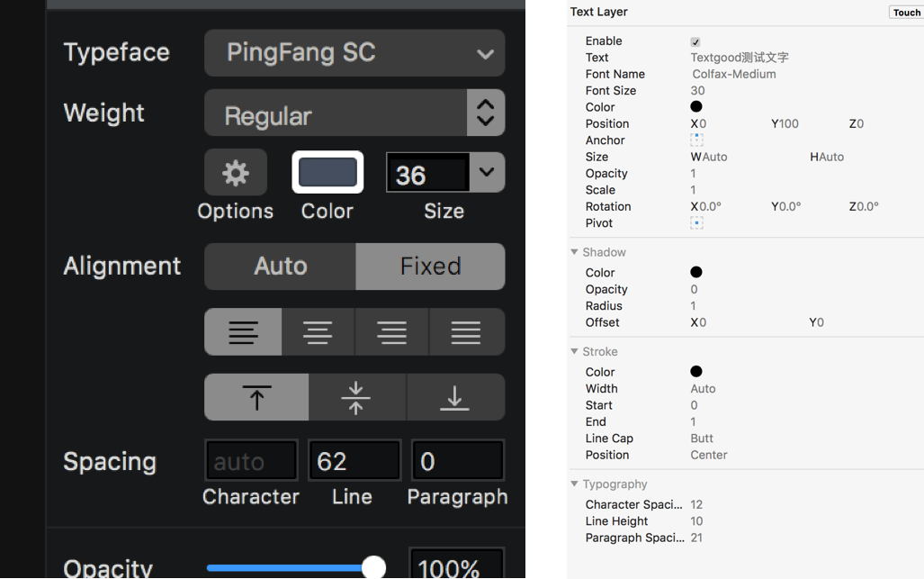Align text vertically to middle
Screen dimensions: 924x579
coord(356,397)
